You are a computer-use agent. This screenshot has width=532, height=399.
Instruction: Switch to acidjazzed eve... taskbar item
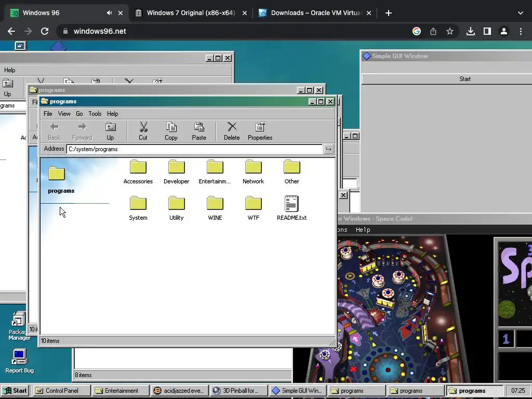180,391
